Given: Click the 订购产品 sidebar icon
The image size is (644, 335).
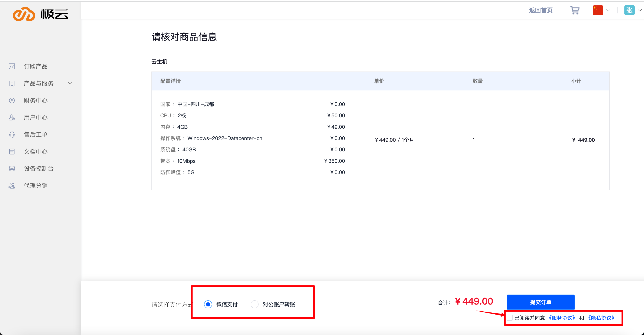Looking at the screenshot, I should [x=12, y=66].
